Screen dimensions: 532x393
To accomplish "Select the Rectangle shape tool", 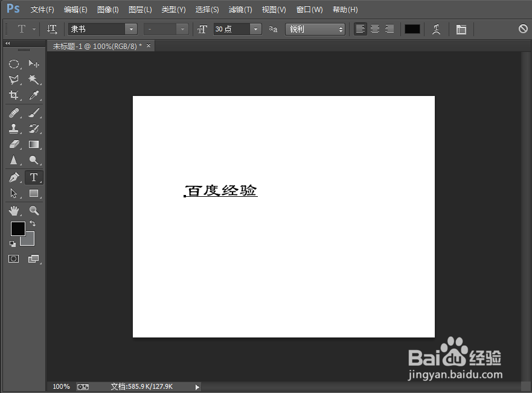I will click(34, 193).
